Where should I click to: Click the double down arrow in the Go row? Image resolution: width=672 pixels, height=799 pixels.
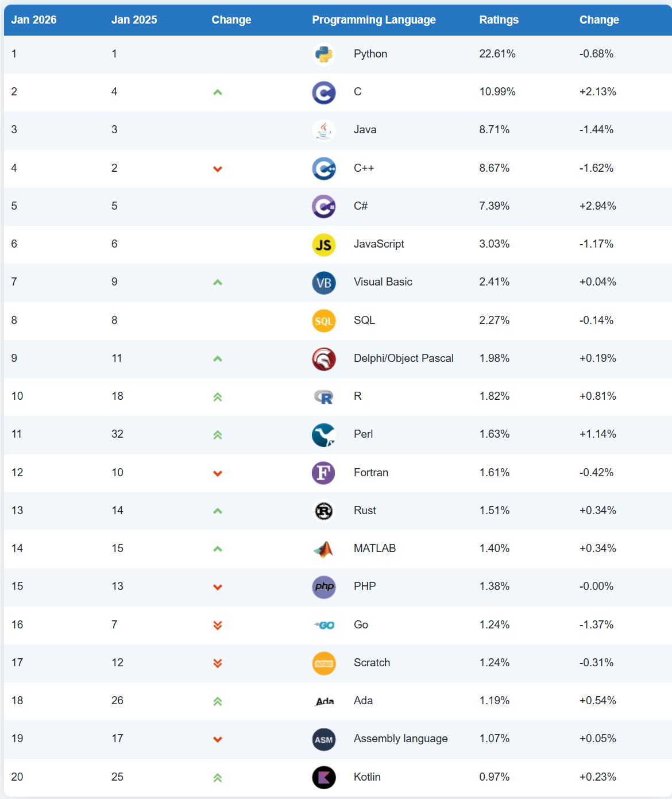coord(218,625)
